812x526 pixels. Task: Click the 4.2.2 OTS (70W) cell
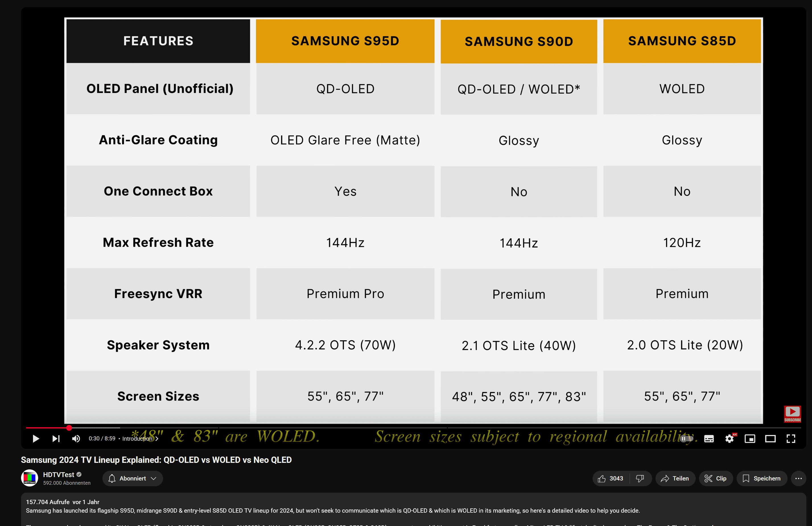[x=345, y=345]
